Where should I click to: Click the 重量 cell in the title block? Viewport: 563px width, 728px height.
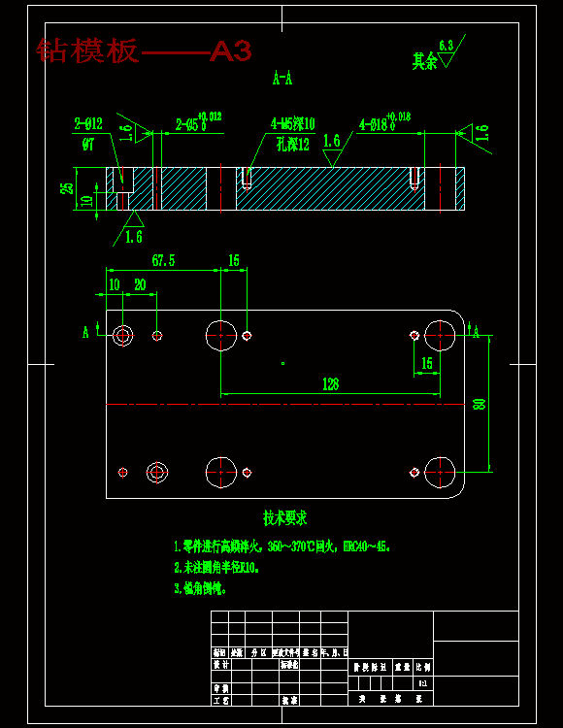[403, 667]
